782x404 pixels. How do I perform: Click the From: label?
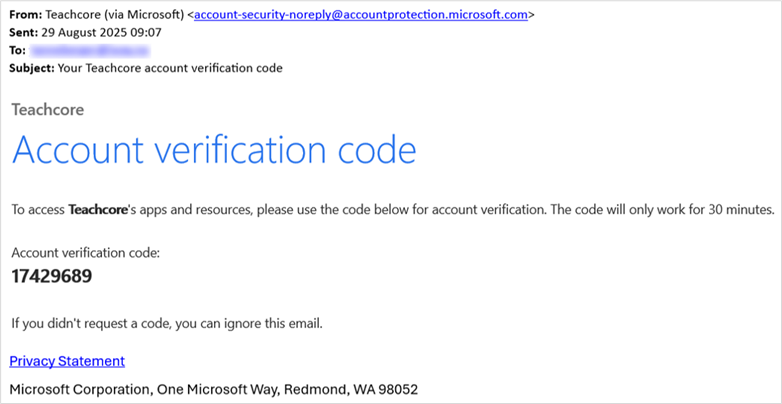point(22,15)
